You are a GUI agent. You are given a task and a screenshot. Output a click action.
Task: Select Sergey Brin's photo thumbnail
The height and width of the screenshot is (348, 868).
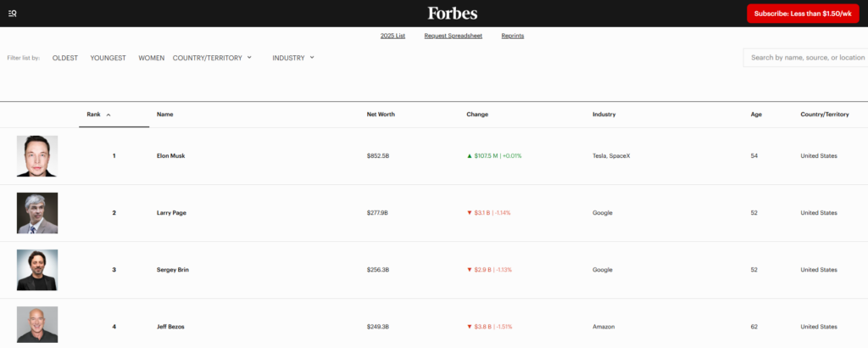tap(37, 270)
